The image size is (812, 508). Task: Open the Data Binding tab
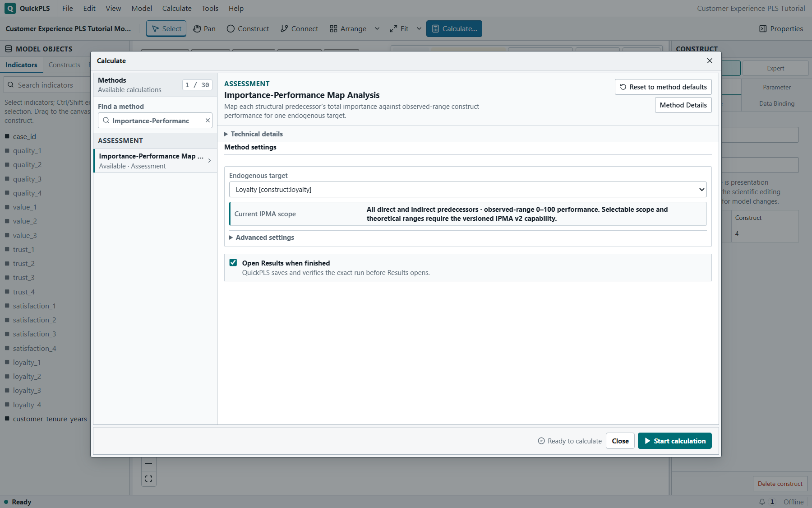point(776,103)
